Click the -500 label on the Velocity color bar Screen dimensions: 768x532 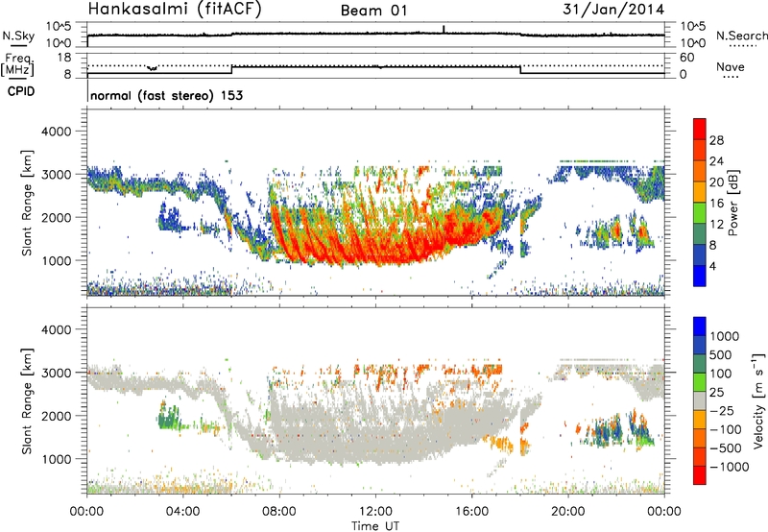726,447
